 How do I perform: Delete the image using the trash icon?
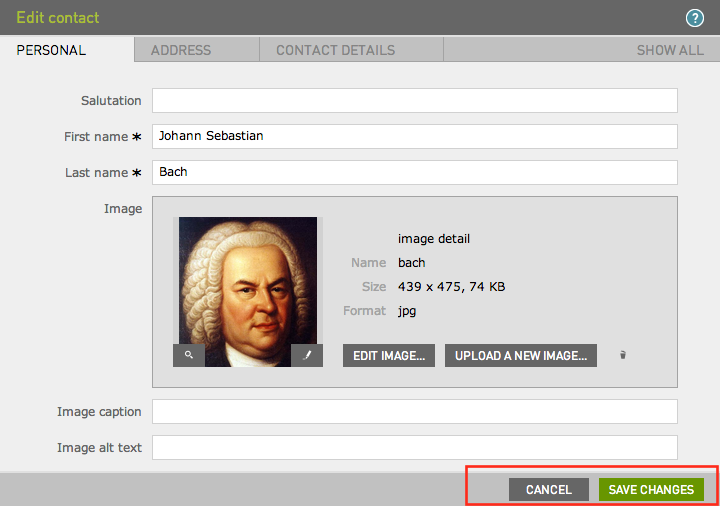pyautogui.click(x=623, y=355)
